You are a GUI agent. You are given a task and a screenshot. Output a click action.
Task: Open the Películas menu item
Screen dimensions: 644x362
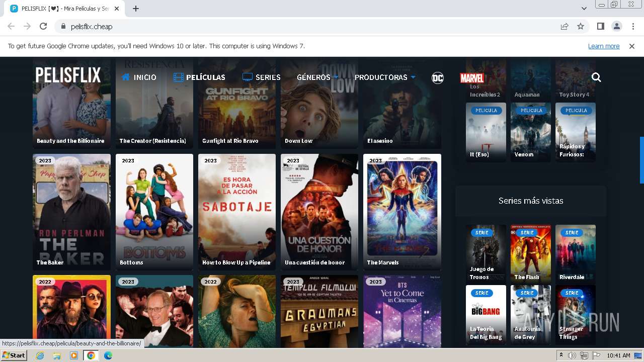click(199, 77)
